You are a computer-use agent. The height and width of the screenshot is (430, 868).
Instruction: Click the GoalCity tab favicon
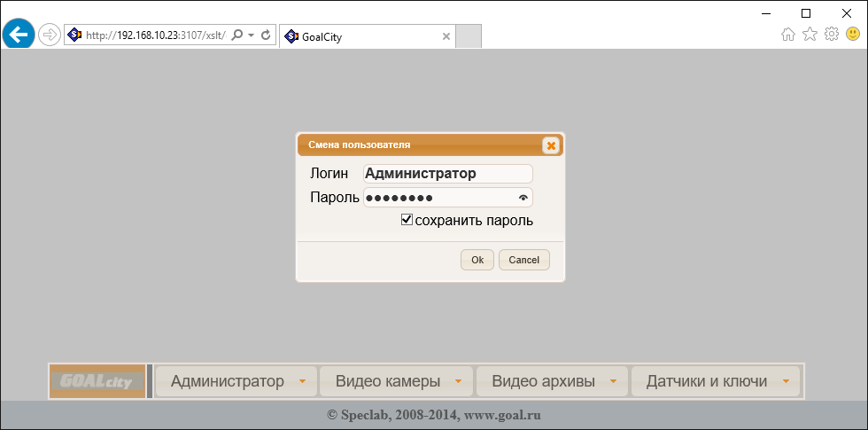click(291, 37)
